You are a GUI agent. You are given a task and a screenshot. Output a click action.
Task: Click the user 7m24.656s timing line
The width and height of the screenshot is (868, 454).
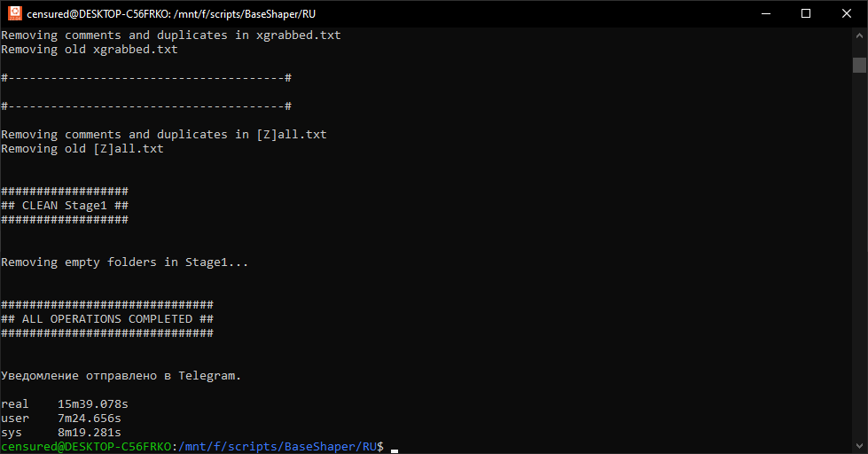point(61,419)
